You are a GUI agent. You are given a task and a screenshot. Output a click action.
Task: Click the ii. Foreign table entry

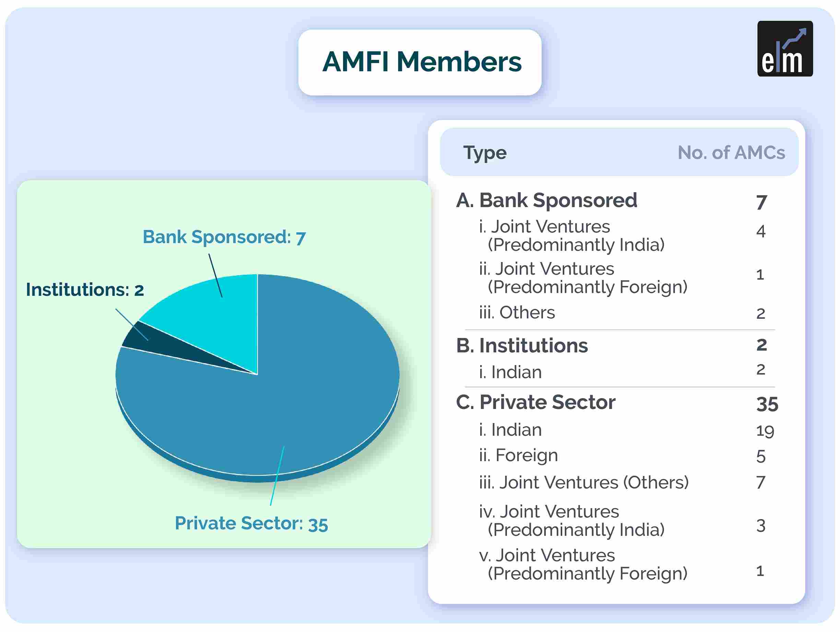pos(518,455)
